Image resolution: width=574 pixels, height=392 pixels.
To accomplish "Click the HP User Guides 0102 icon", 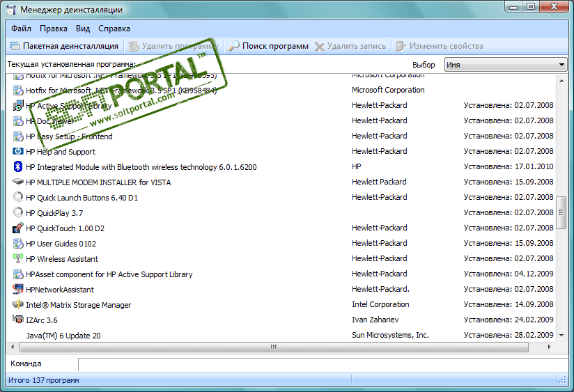I will pyautogui.click(x=17, y=244).
